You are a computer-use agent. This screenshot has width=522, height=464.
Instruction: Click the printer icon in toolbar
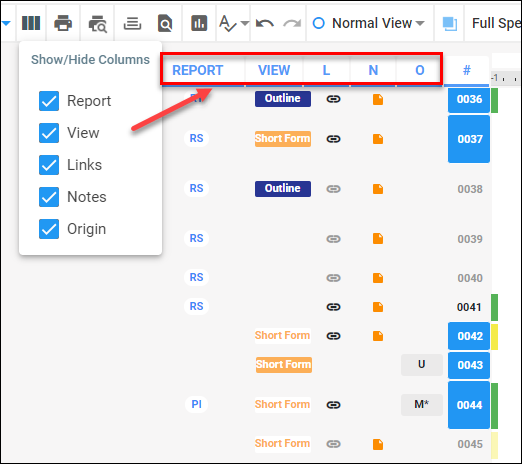click(x=63, y=23)
